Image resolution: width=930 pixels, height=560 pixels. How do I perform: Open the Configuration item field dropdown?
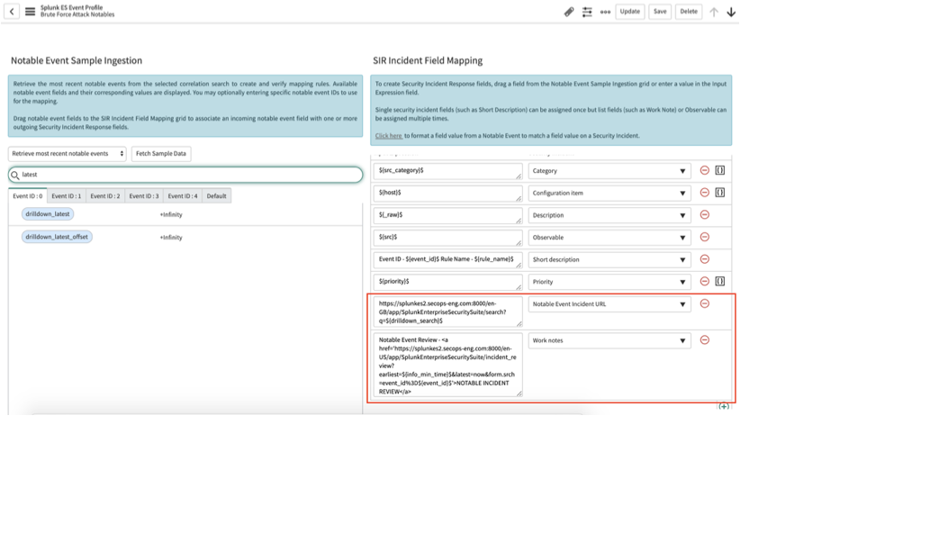tap(609, 193)
